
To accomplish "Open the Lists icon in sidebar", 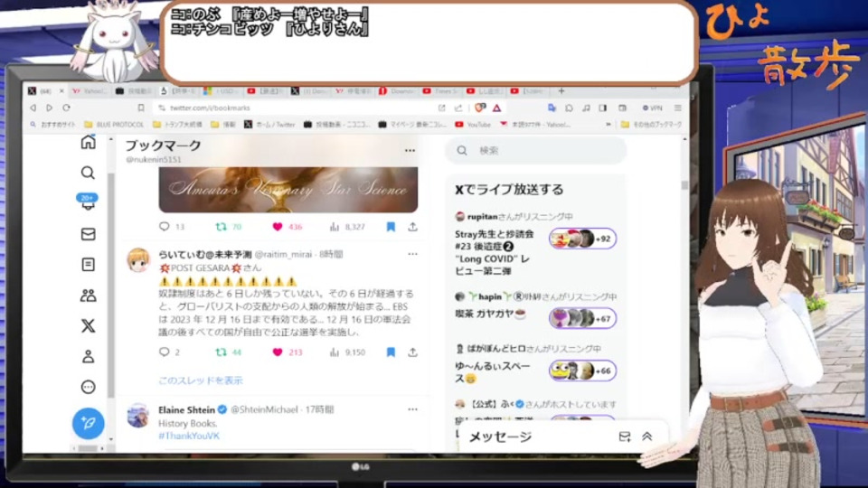I will click(88, 265).
